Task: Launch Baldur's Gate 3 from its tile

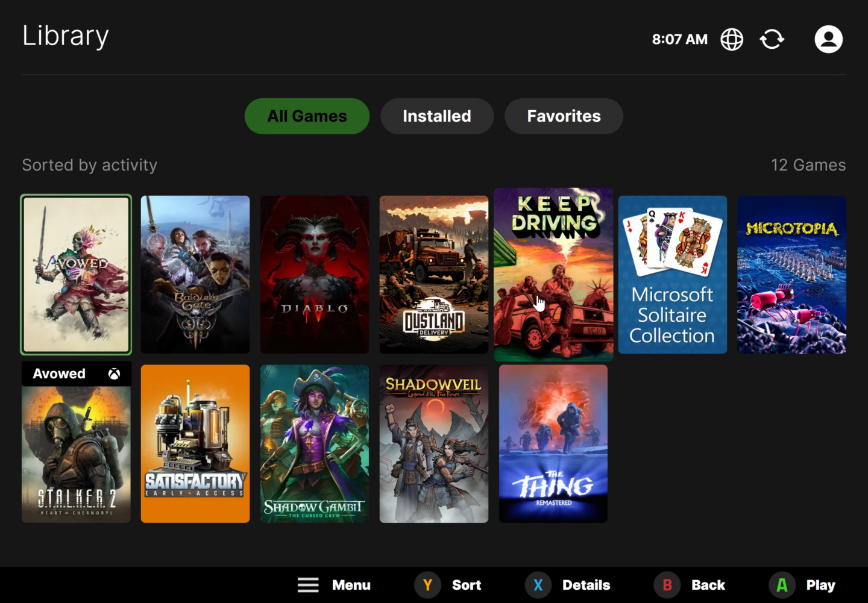Action: [195, 274]
